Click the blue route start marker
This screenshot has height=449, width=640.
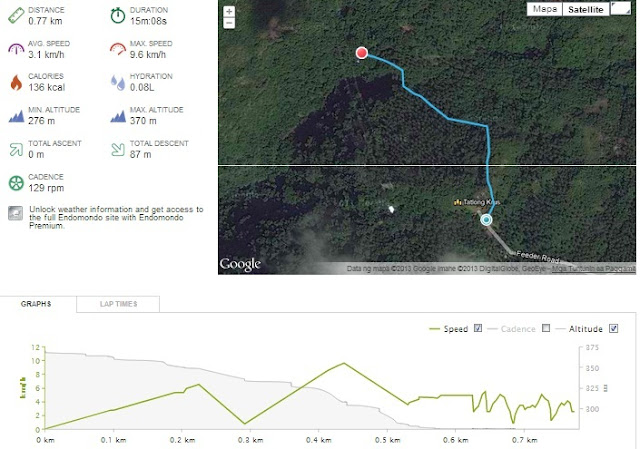tap(487, 220)
